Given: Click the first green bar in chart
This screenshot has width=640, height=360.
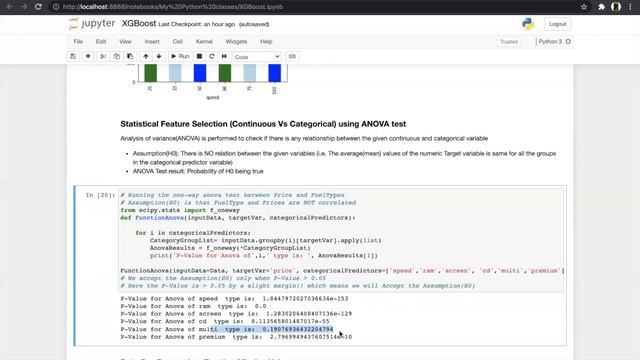Looking at the screenshot, I should pyautogui.click(x=151, y=73).
